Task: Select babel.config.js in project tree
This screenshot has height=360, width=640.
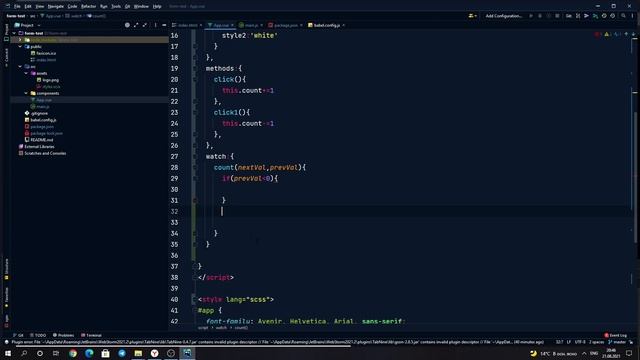Action: (43, 120)
